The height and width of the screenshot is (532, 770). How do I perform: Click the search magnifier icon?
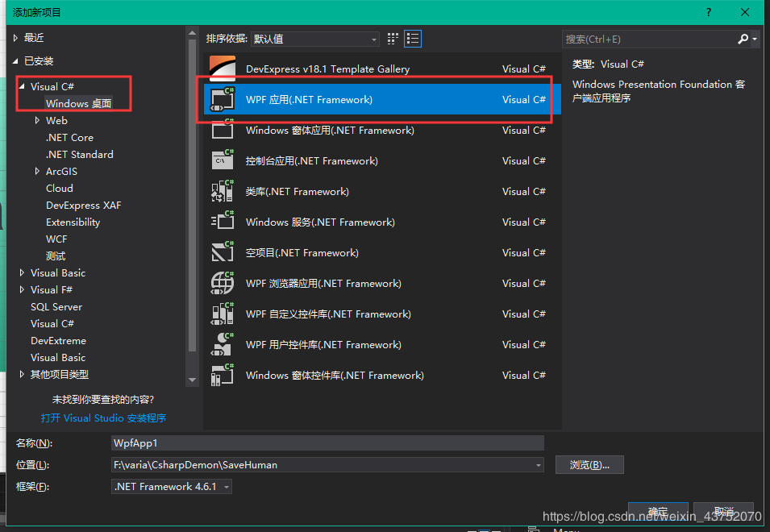coord(743,39)
